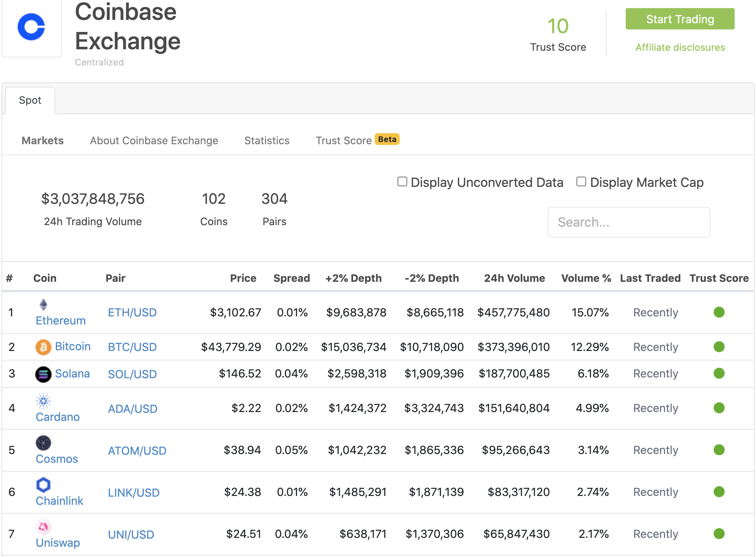The height and width of the screenshot is (557, 756).
Task: Click the green trust score dot for ADA/USD
Action: click(719, 408)
